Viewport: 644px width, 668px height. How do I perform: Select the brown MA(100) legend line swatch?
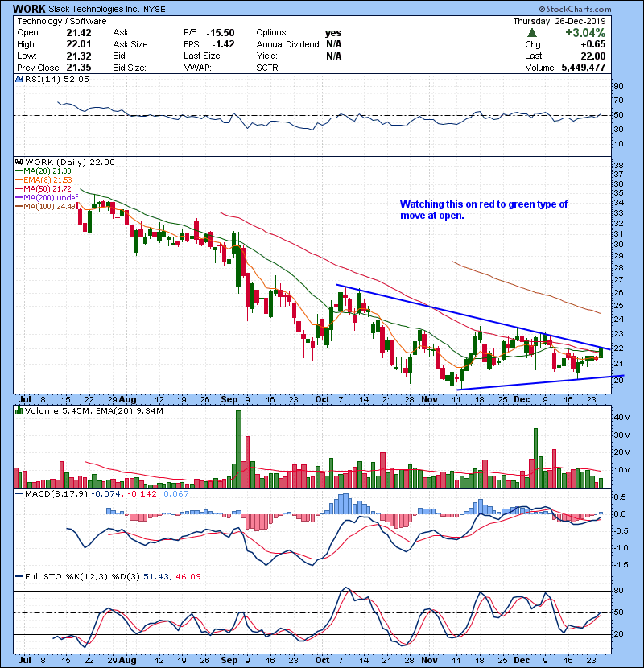click(19, 207)
